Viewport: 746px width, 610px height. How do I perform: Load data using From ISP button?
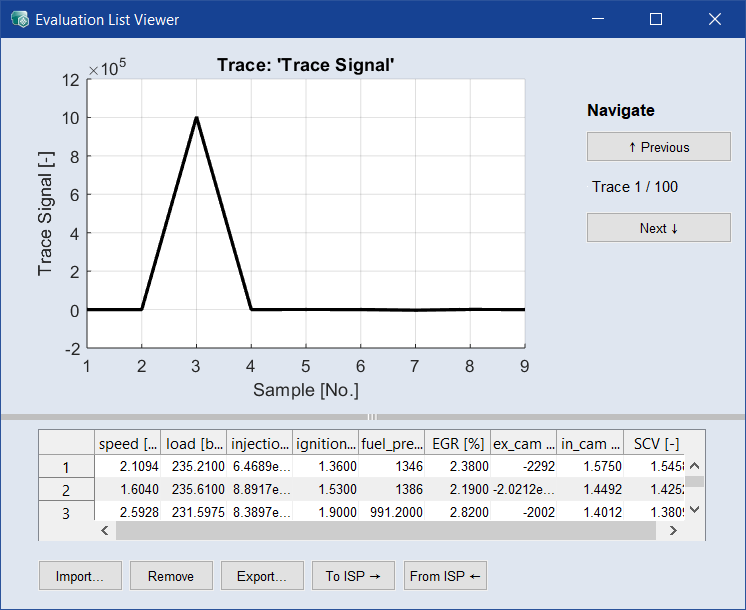point(445,576)
